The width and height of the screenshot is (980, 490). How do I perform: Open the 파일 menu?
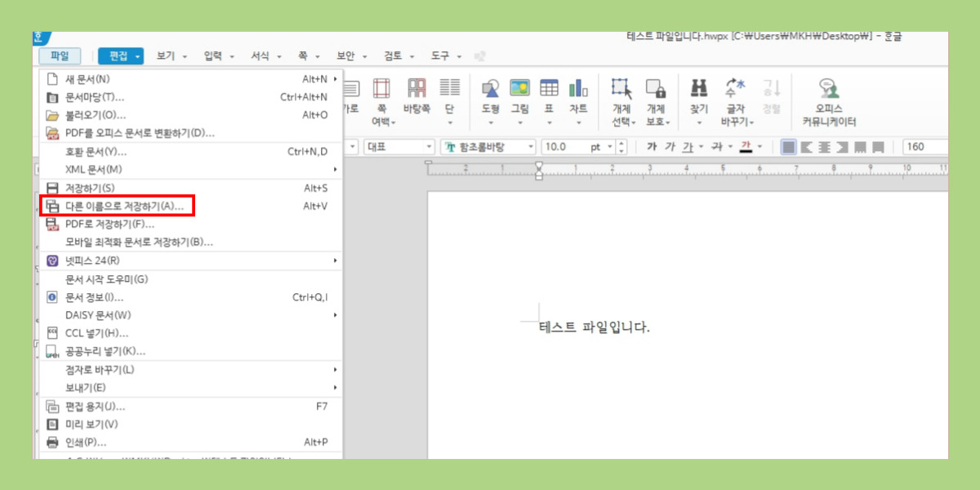pyautogui.click(x=60, y=56)
